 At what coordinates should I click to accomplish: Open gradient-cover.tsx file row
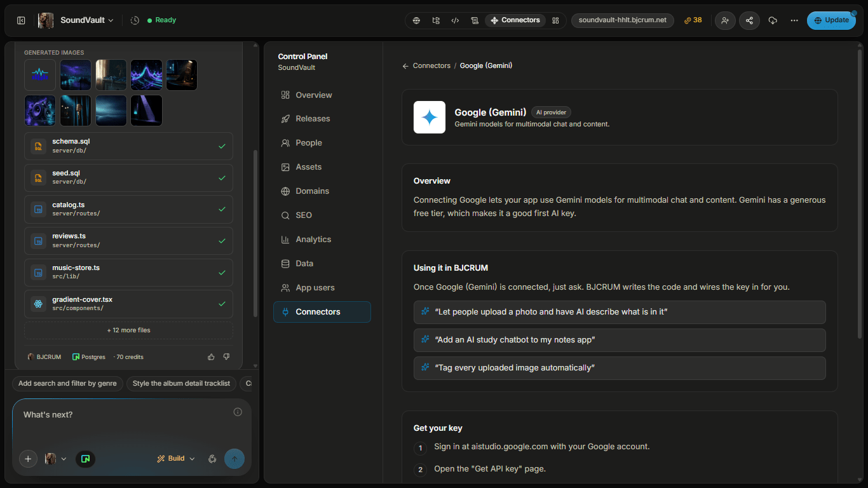coord(128,304)
